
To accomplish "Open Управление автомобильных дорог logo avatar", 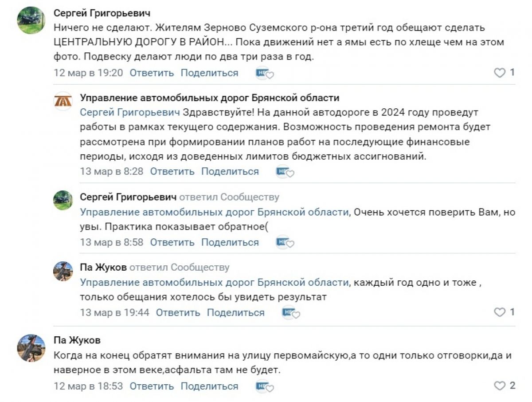I will [x=63, y=101].
